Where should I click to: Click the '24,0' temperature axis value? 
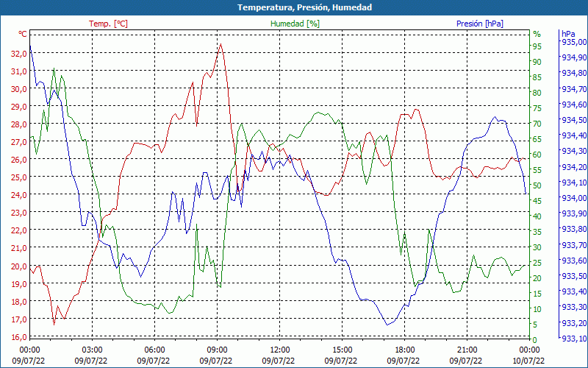tap(19, 195)
